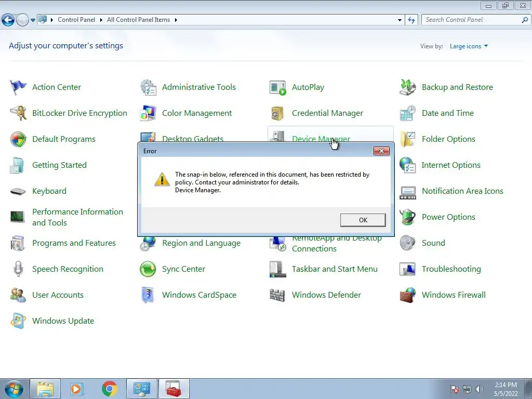
Task: Open the Windows Update icon
Action: click(18, 321)
